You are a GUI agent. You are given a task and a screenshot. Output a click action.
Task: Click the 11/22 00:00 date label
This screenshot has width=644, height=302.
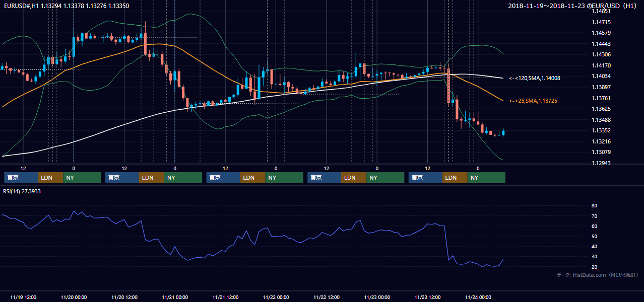point(276,297)
